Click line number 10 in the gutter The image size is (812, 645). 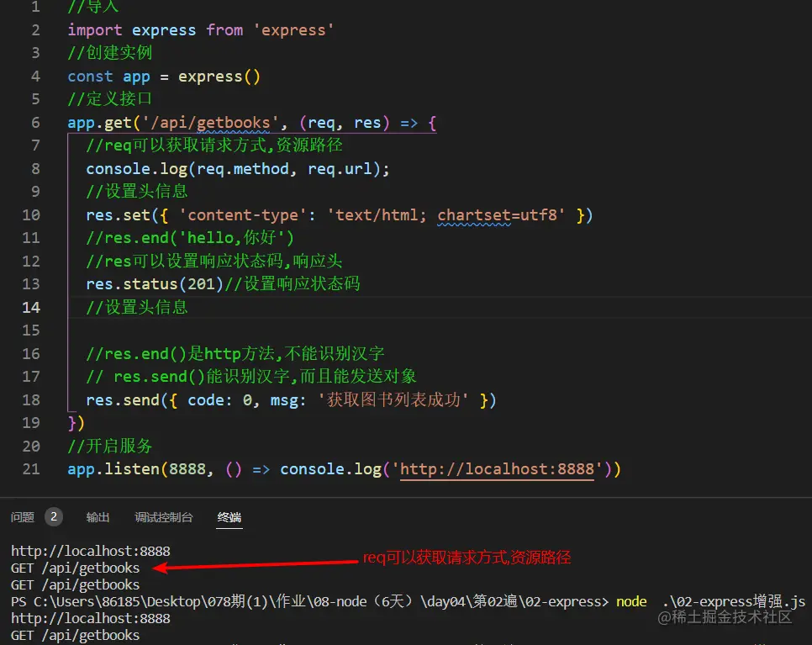coord(31,215)
